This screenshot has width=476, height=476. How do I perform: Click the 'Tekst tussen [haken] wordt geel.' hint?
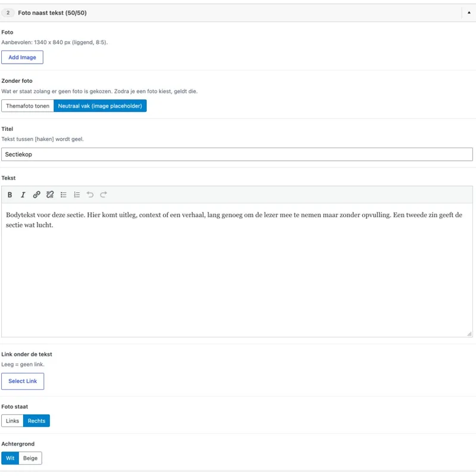[42, 139]
